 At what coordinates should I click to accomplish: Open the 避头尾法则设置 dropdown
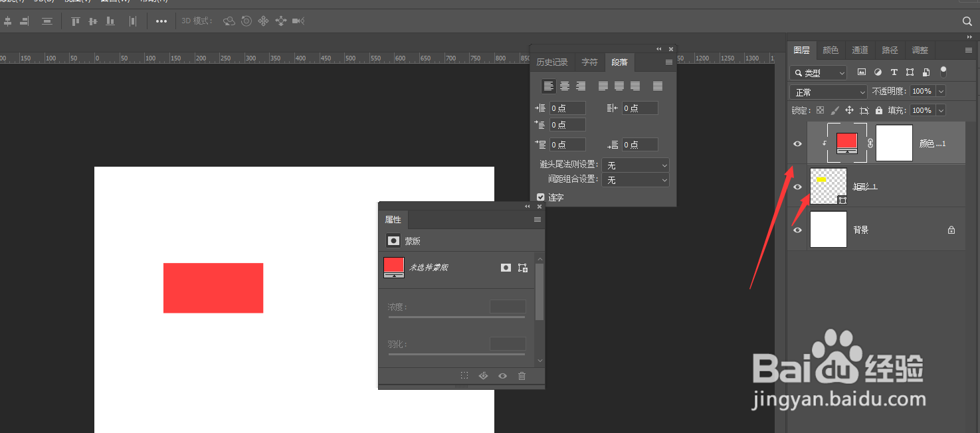coord(635,165)
